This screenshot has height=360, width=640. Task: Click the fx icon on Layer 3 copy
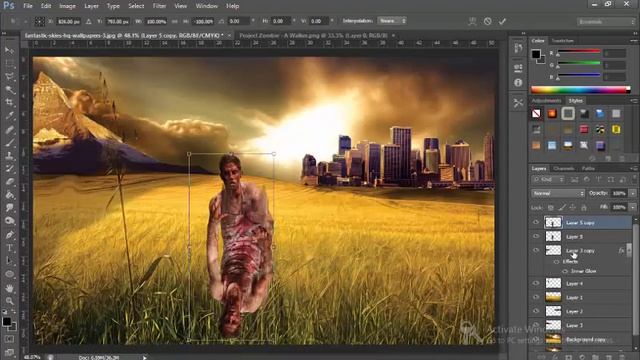[x=621, y=251]
